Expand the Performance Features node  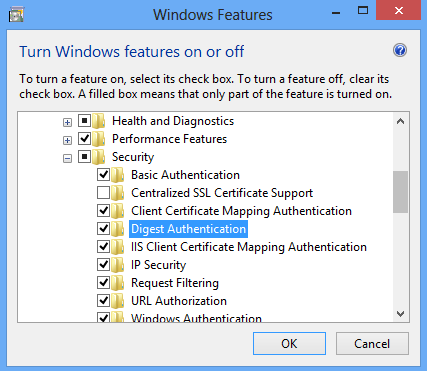coord(67,141)
